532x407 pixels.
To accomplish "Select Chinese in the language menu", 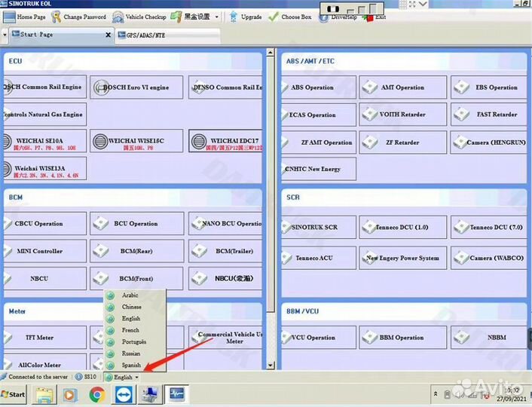I will tap(131, 307).
